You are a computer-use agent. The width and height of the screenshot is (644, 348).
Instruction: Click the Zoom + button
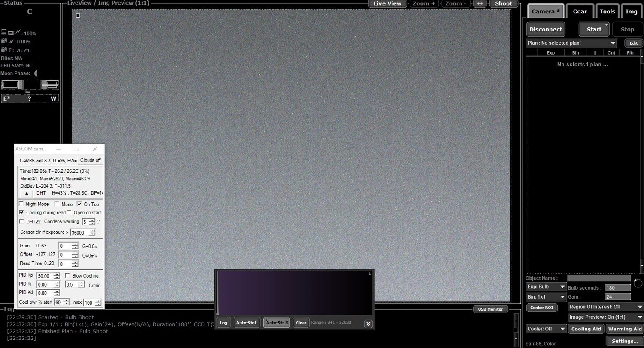424,3
